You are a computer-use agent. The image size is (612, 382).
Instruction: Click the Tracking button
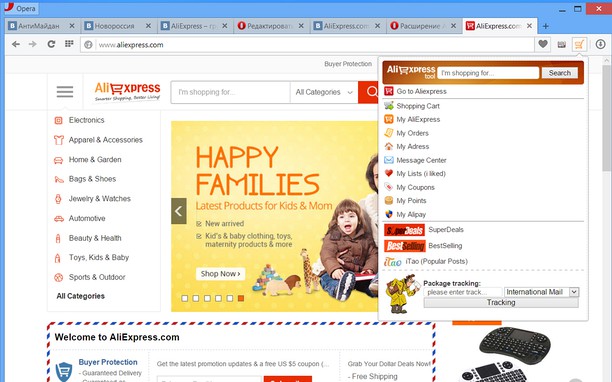coord(501,303)
